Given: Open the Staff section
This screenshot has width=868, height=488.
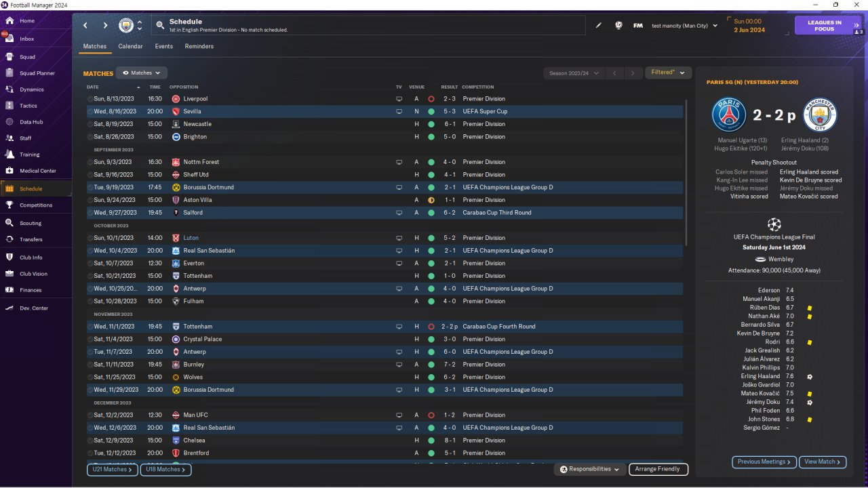Looking at the screenshot, I should point(26,138).
